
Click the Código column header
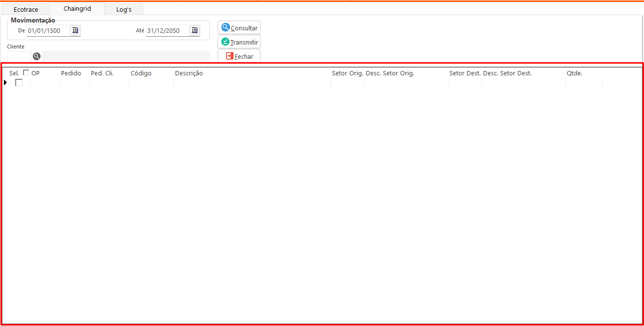click(141, 73)
